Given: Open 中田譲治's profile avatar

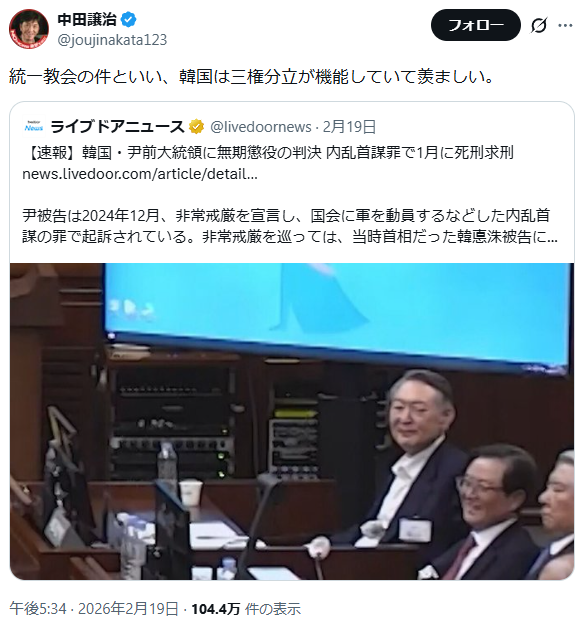Looking at the screenshot, I should [x=29, y=29].
